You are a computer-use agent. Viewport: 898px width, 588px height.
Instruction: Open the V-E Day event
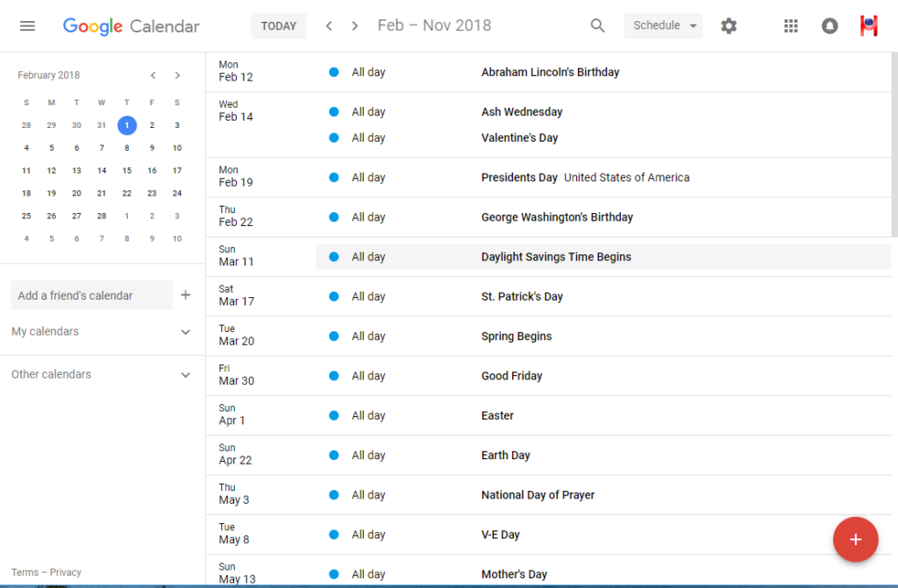click(x=500, y=535)
